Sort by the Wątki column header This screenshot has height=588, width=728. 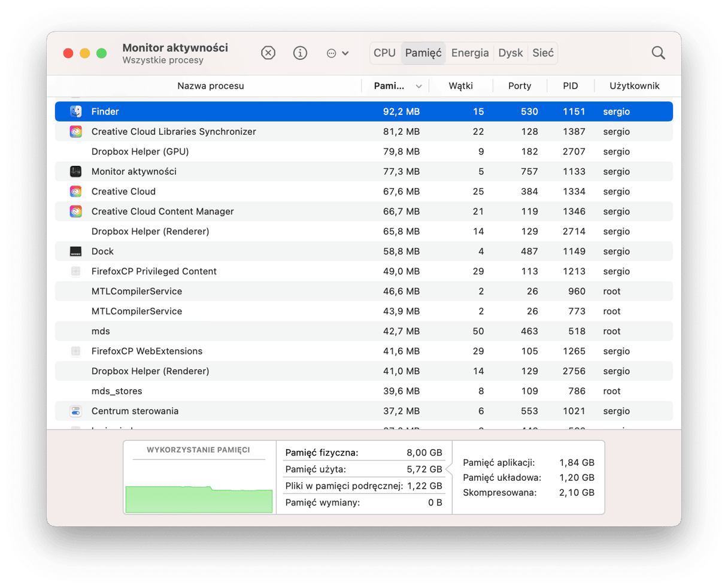pos(460,86)
